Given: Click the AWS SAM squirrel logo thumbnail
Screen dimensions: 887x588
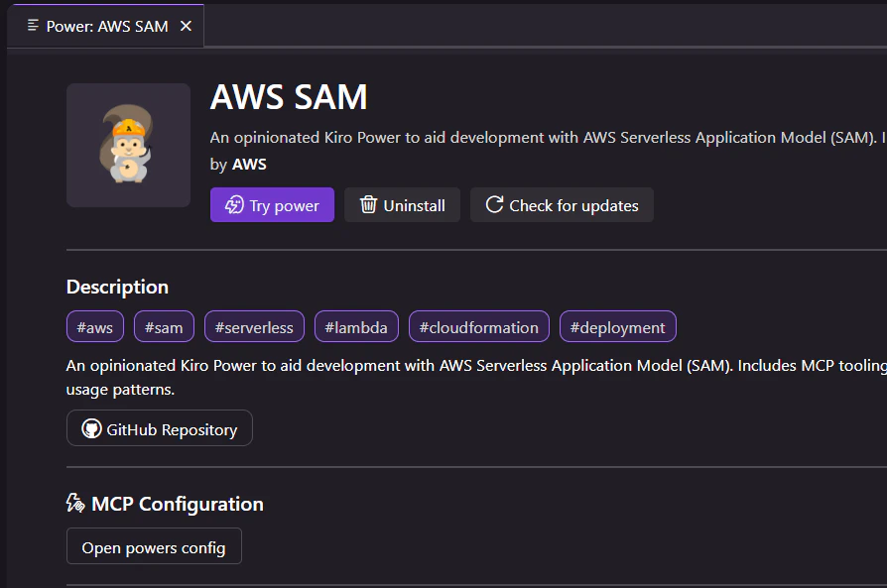Looking at the screenshot, I should 128,146.
